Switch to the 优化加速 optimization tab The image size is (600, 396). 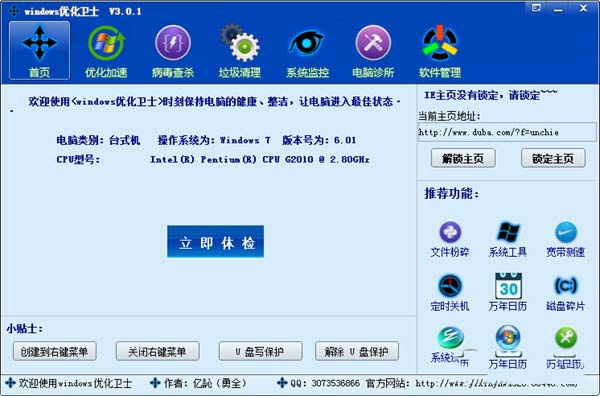click(x=106, y=52)
